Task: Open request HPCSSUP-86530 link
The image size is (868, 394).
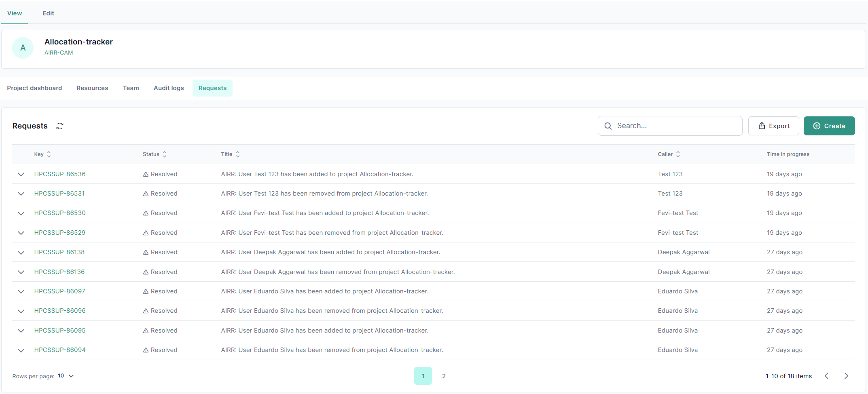Action: (x=60, y=213)
